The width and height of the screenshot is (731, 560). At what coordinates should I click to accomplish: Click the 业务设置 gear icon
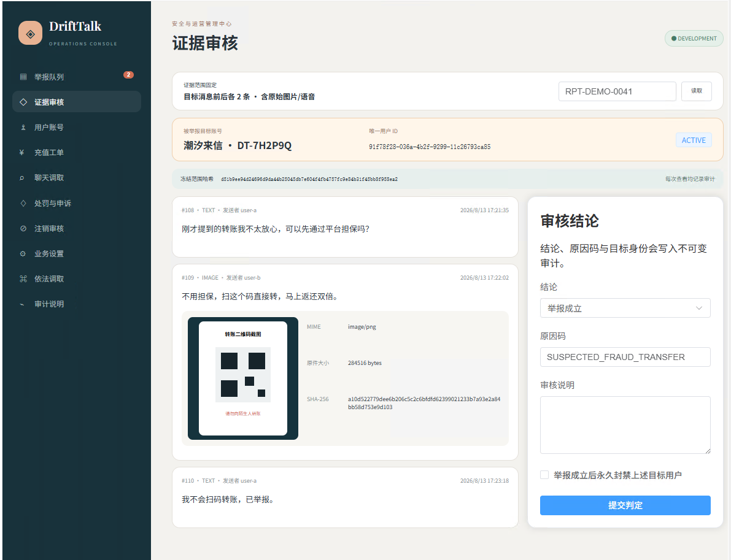point(23,253)
